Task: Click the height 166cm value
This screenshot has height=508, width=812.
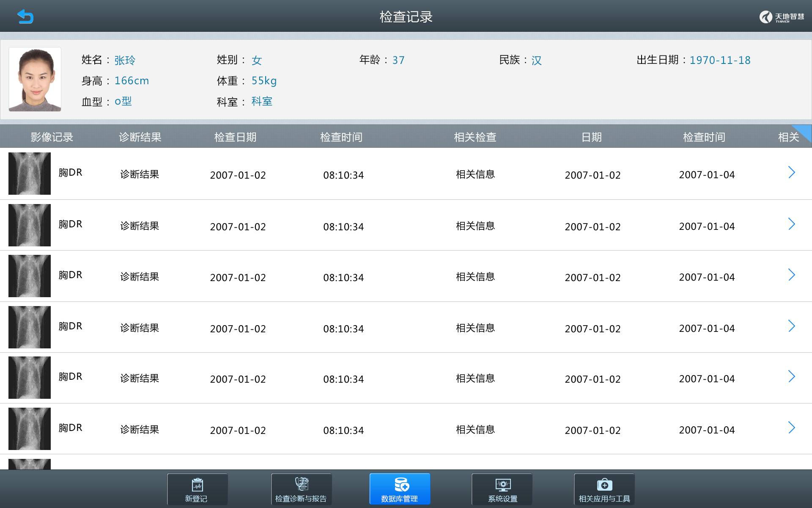Action: 132,80
